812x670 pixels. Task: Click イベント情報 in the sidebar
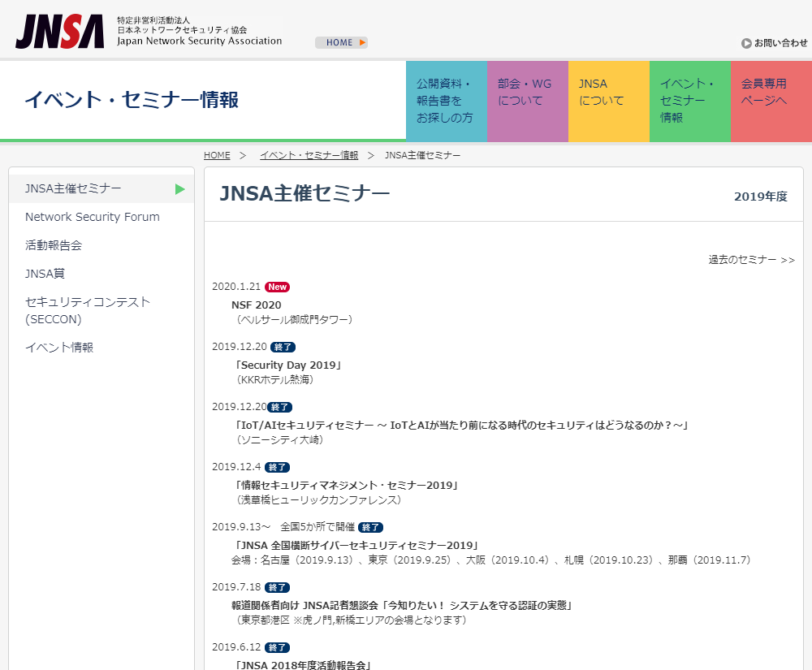point(59,348)
